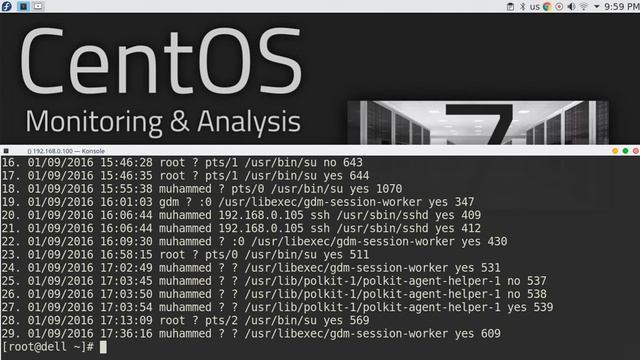Click the Konsole window menu icon

6,151
